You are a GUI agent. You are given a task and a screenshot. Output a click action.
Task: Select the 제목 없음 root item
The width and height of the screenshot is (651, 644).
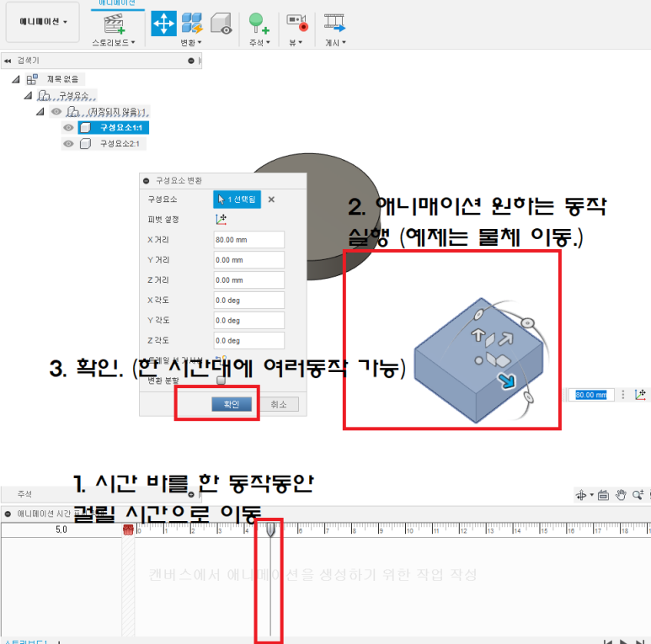[62, 79]
